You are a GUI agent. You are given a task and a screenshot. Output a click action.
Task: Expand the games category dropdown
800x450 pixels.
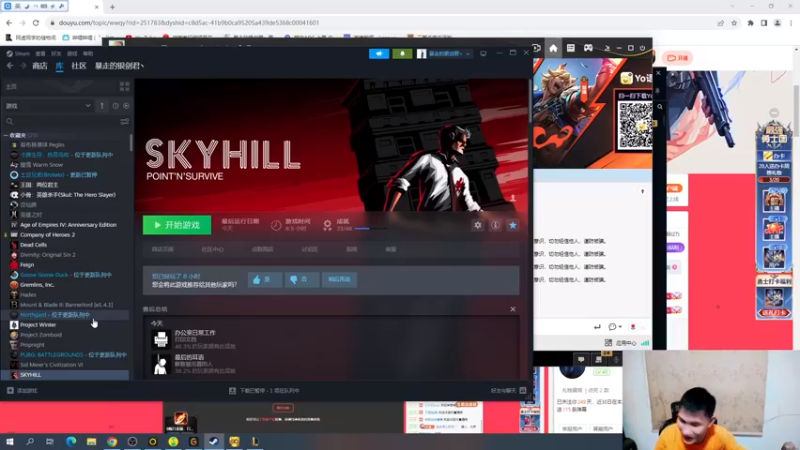click(x=48, y=106)
